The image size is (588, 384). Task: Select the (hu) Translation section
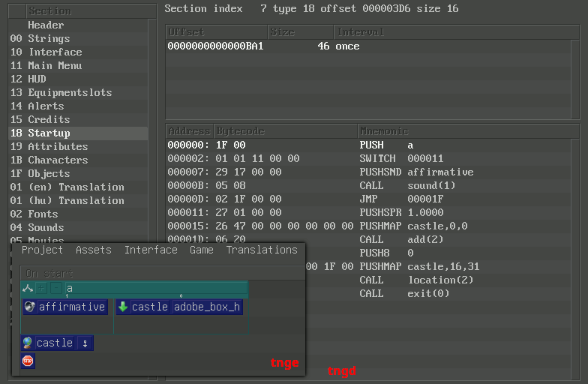pyautogui.click(x=76, y=200)
